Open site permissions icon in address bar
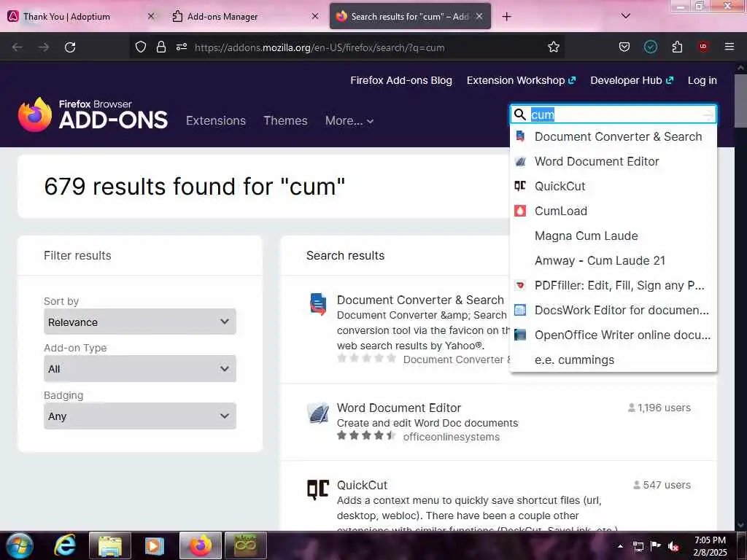This screenshot has height=560, width=747. tap(182, 47)
